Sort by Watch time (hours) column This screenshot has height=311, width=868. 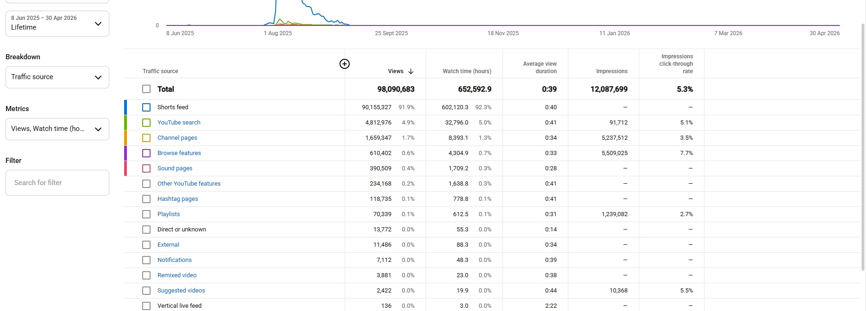(x=467, y=71)
